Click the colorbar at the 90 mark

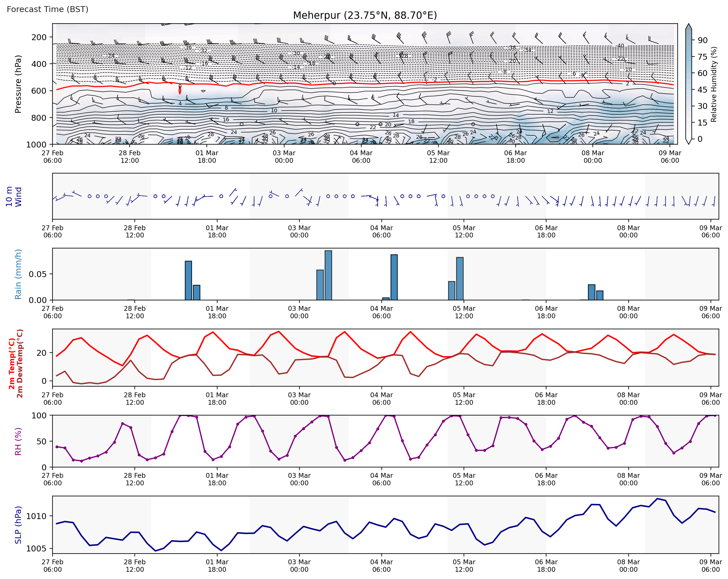(x=689, y=40)
